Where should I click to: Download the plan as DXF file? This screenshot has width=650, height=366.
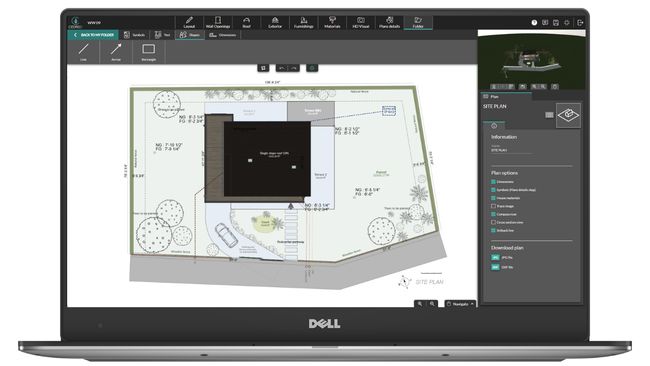[495, 267]
